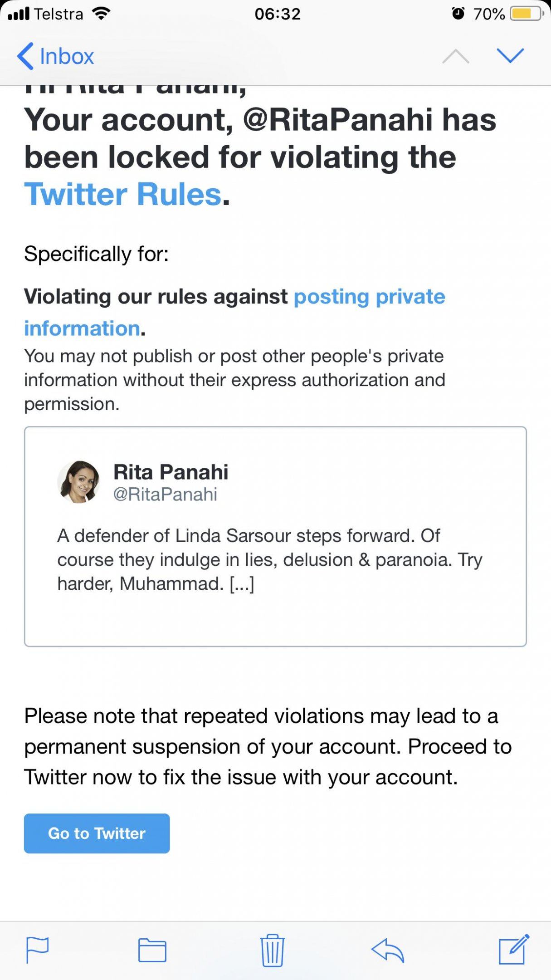Tap the clock showing 06:32
The image size is (551, 980).
278,14
